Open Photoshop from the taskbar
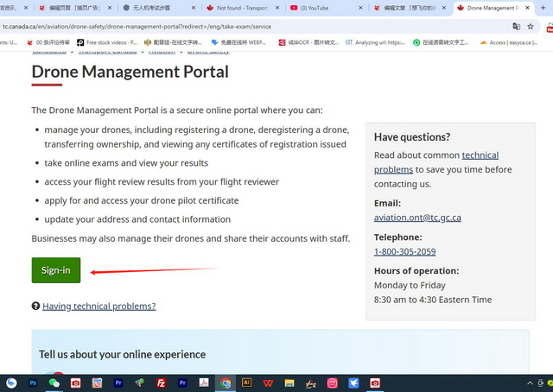Screen dimensions: 553x392 pos(33,383)
